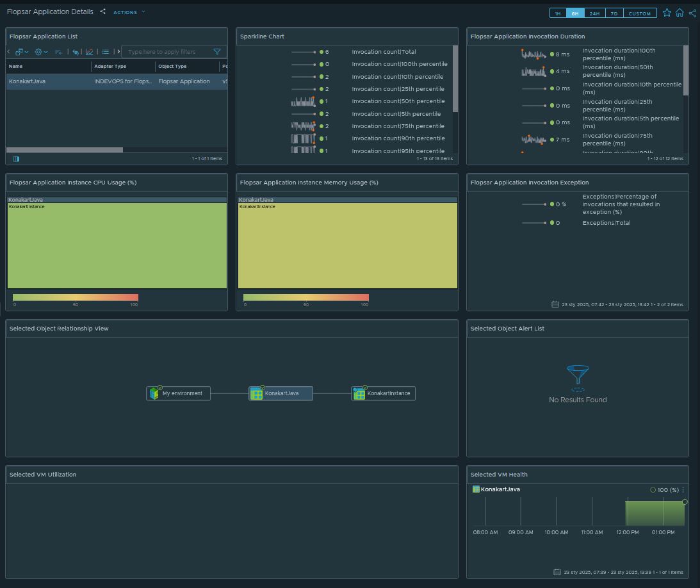Sort by the Name column header
This screenshot has width=700, height=588.
pos(15,66)
